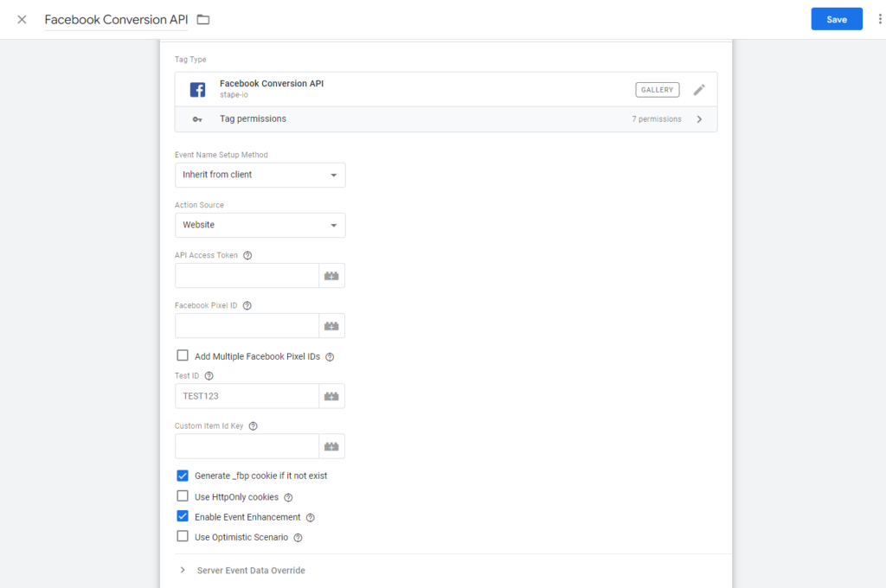Click help icon next to API Access Token
886x588 pixels.
247,255
